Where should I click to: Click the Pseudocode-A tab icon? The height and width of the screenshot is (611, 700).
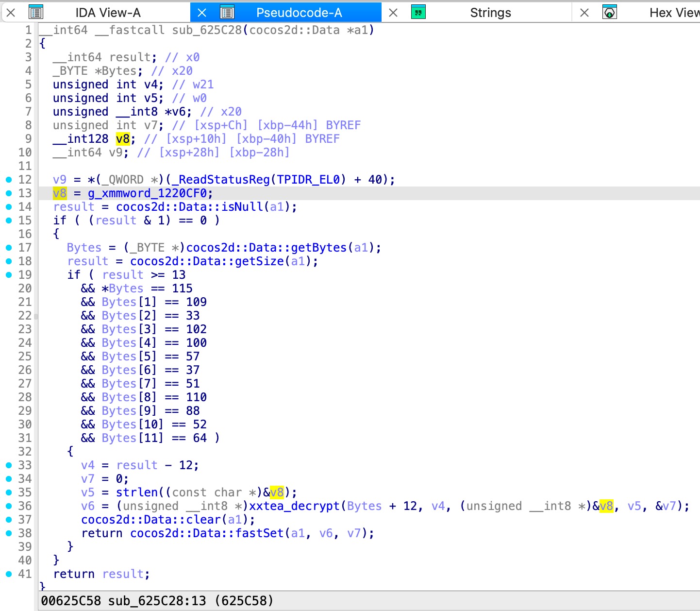pos(227,12)
